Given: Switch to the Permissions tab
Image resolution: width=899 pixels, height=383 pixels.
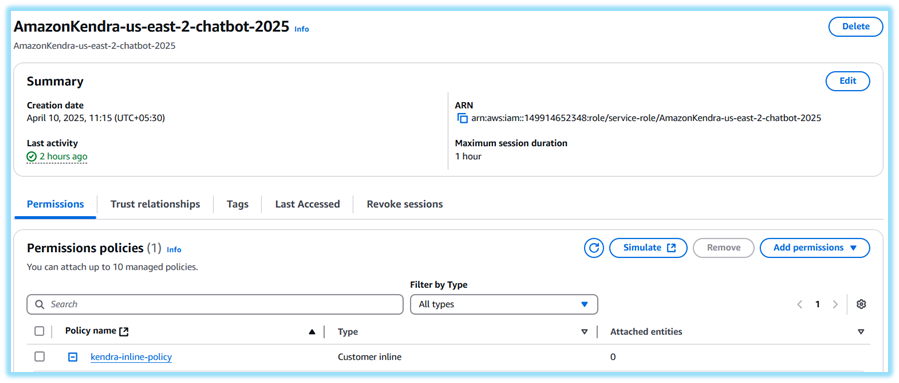Looking at the screenshot, I should tap(56, 204).
